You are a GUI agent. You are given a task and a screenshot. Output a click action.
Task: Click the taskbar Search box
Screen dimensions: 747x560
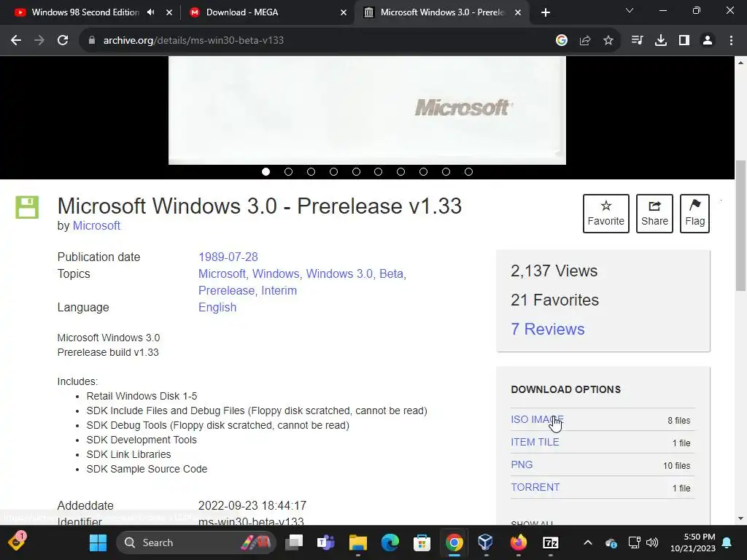196,542
